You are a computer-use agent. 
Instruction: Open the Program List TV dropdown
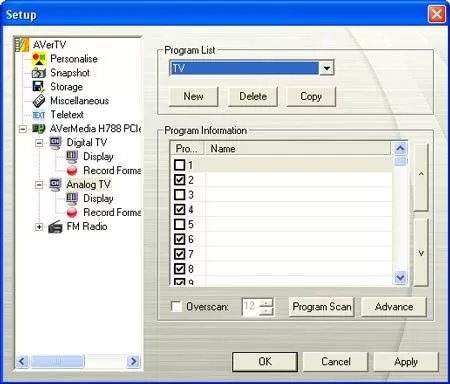(327, 68)
